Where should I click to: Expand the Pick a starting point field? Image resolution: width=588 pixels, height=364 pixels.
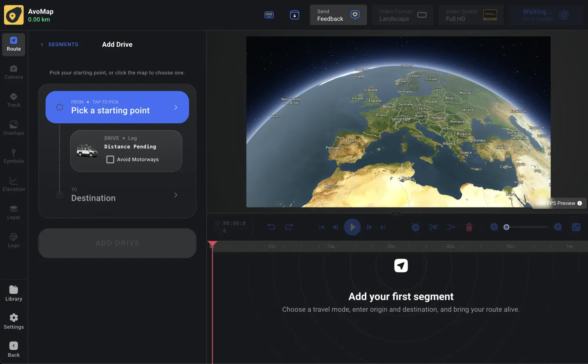coord(117,107)
